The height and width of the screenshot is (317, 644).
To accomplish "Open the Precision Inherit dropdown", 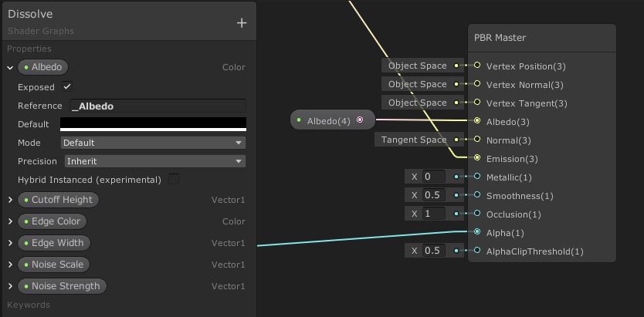I will pos(153,161).
